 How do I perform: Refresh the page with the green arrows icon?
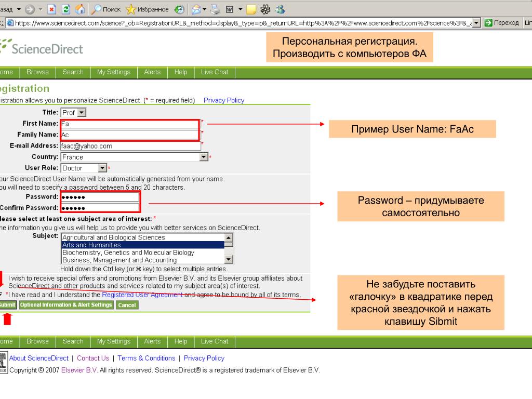click(x=66, y=9)
